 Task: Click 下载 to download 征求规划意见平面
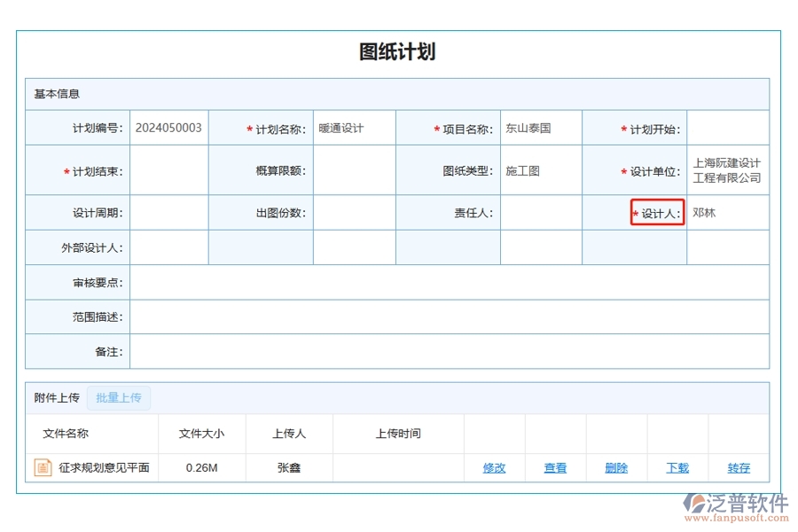click(x=677, y=467)
